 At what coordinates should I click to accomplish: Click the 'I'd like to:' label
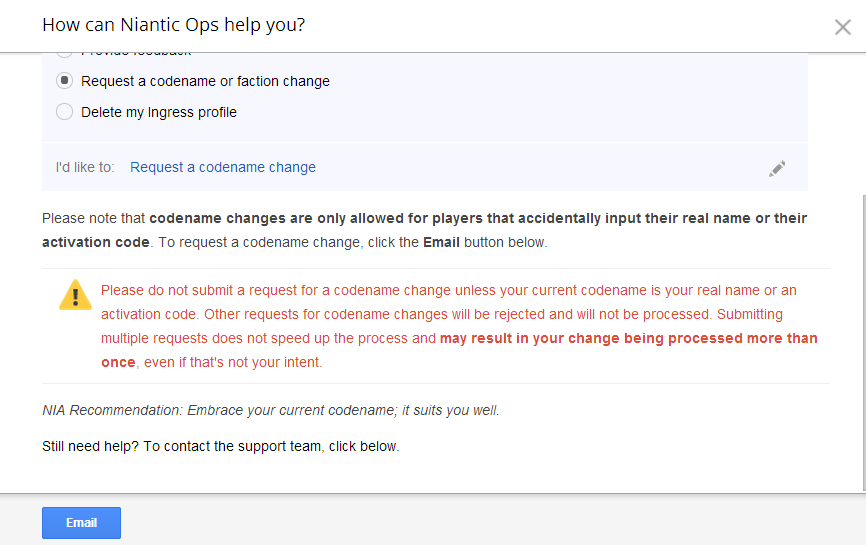pyautogui.click(x=85, y=167)
